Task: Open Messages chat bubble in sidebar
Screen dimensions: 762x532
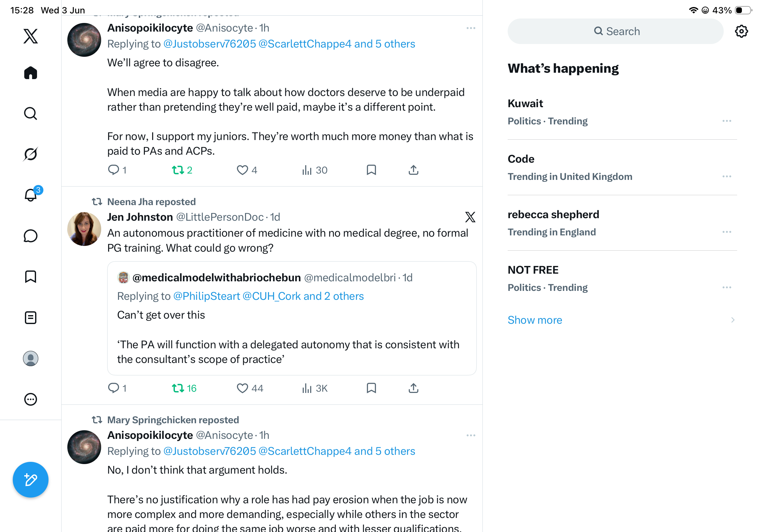Action: tap(31, 236)
